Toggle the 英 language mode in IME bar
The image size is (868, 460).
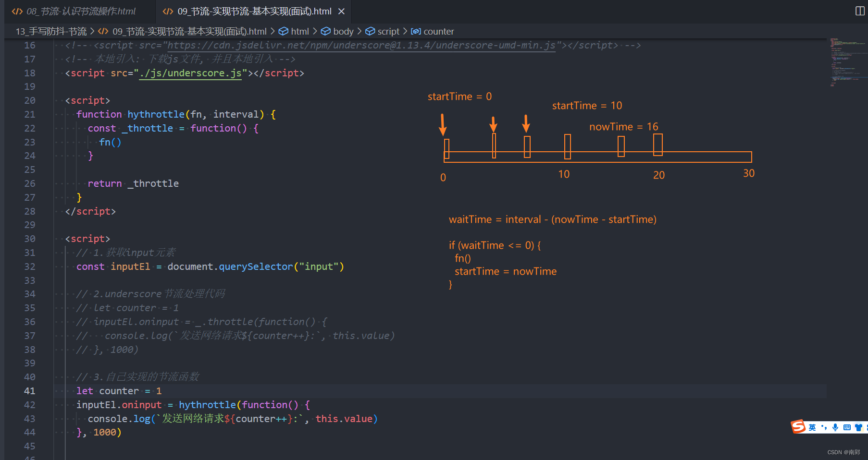point(812,427)
